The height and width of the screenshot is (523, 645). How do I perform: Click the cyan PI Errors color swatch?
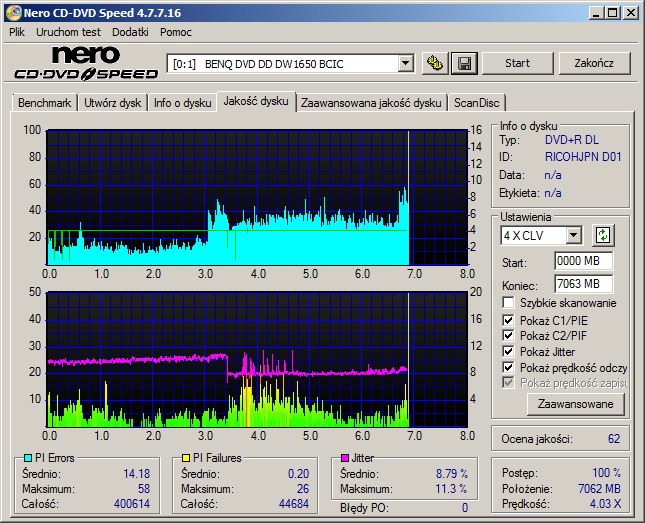[x=28, y=458]
